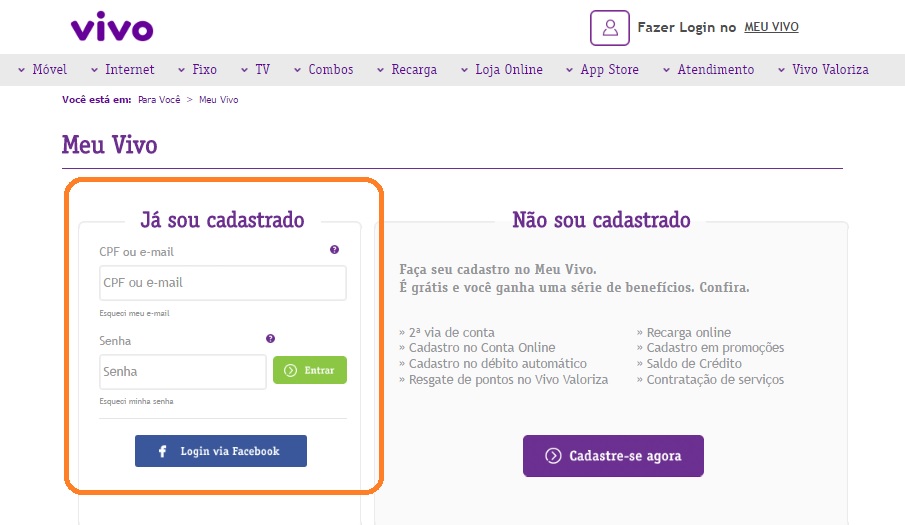Open the MEU VIVO login link
The width and height of the screenshot is (905, 525).
pos(771,27)
